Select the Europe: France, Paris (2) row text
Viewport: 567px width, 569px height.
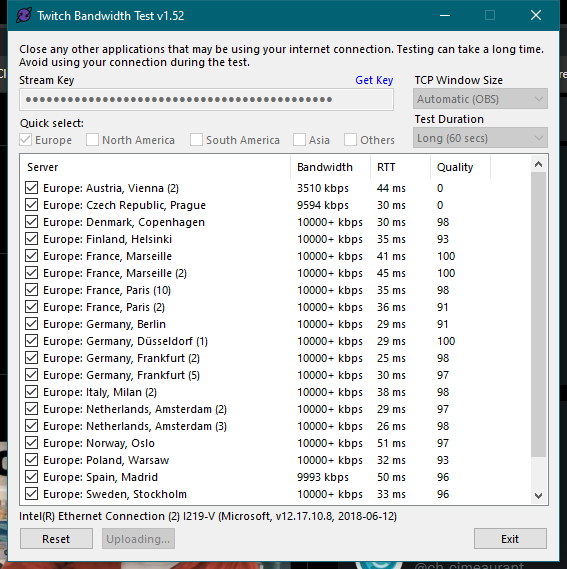click(104, 307)
